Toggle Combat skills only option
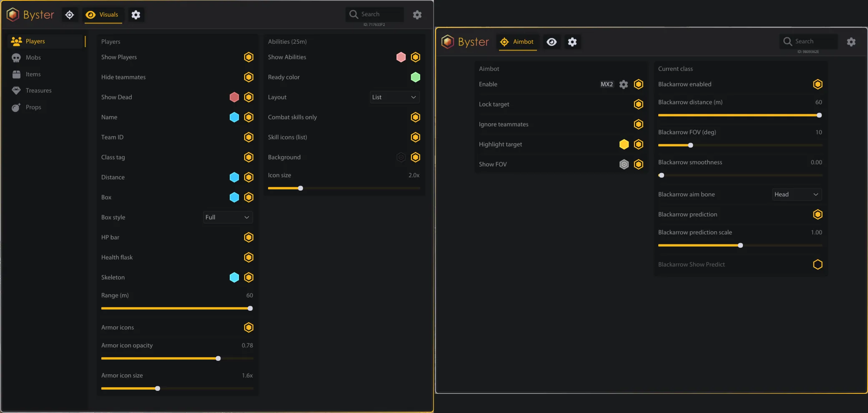 coord(416,117)
